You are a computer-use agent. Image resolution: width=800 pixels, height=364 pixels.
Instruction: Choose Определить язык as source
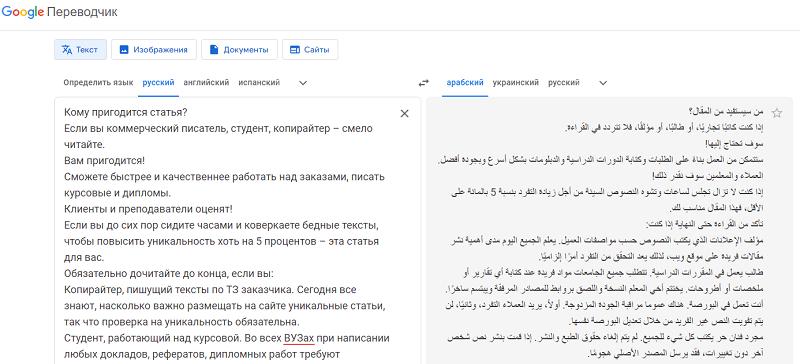pos(98,82)
